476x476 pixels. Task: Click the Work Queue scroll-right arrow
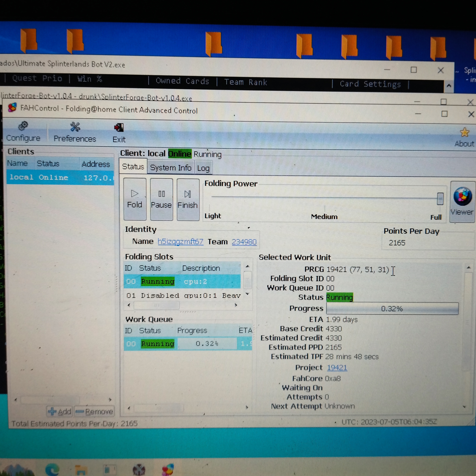pyautogui.click(x=247, y=408)
